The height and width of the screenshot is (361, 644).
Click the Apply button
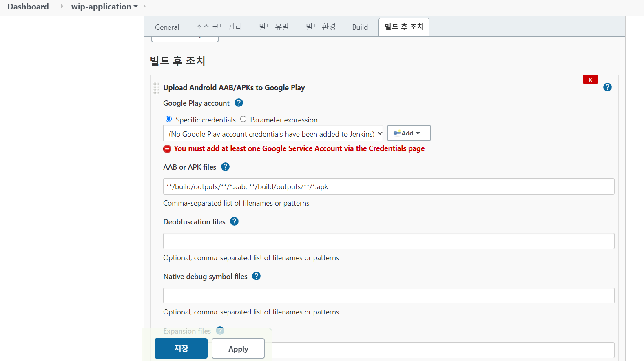[238, 349]
